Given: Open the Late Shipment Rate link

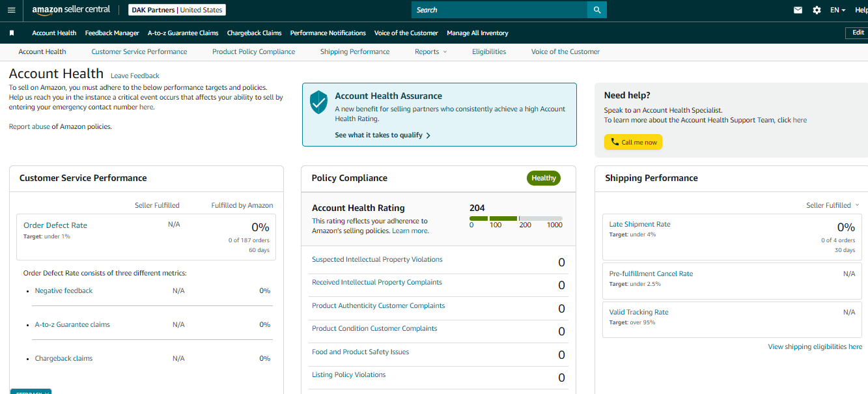Looking at the screenshot, I should pos(639,224).
